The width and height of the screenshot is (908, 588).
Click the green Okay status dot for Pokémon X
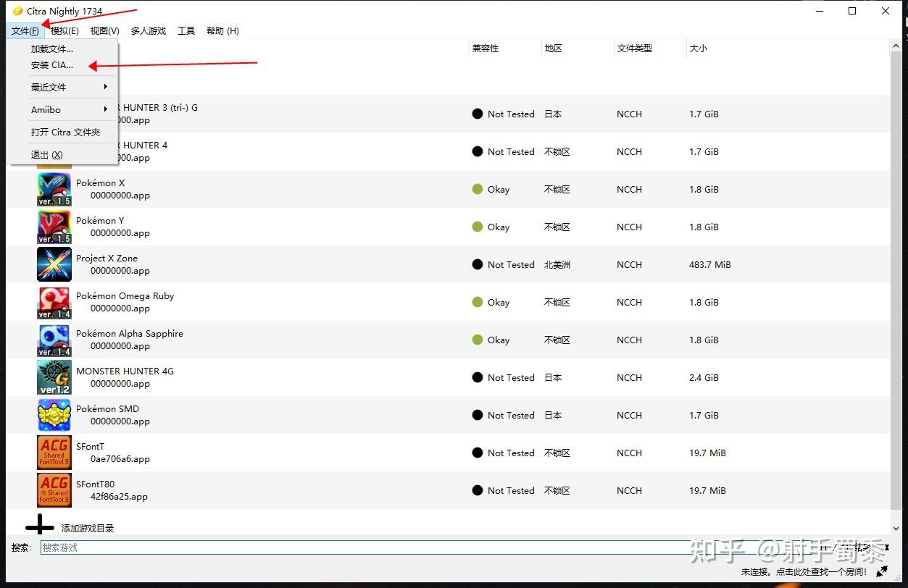pos(478,189)
